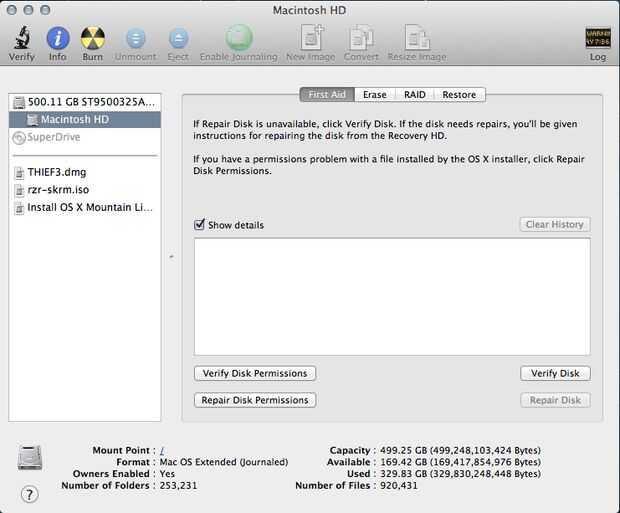This screenshot has height=513, width=620.
Task: Open the Mount Point slash link
Action: tap(162, 451)
